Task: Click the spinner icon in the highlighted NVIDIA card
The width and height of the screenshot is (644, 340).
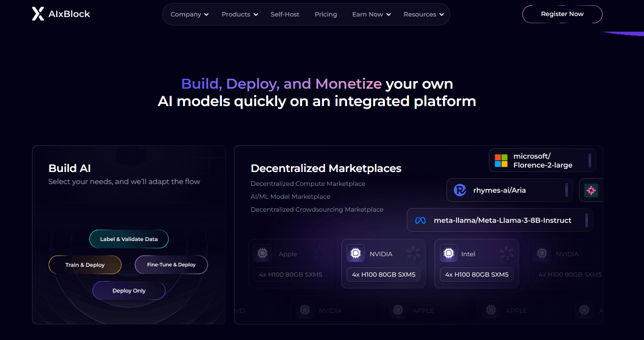Action: 414,254
